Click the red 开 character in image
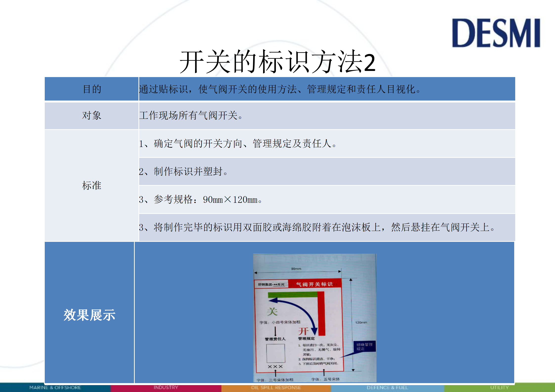This screenshot has width=555, height=392. (x=303, y=331)
